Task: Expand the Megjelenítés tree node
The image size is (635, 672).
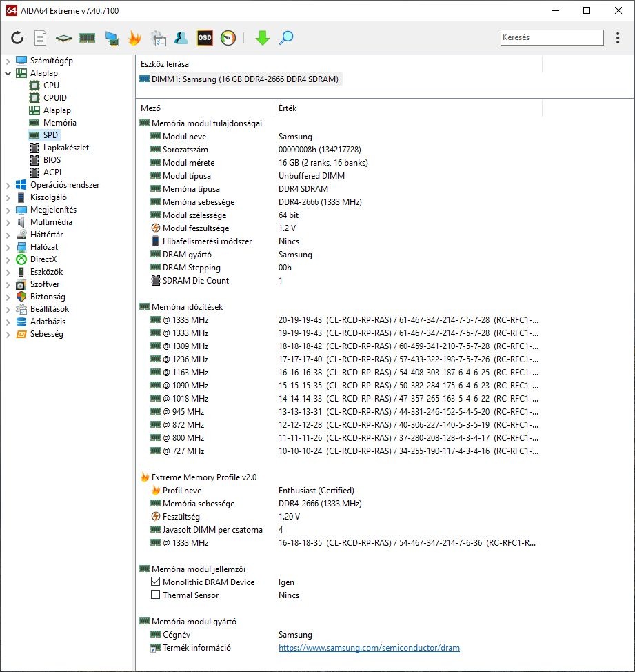Action: [8, 210]
